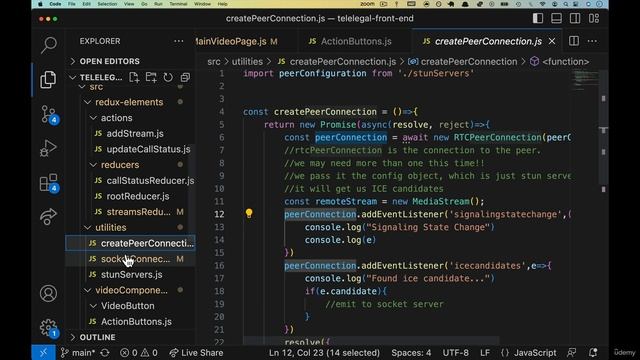Click the synchronize changes icon
Screen dimensions: 640x360
[105, 353]
